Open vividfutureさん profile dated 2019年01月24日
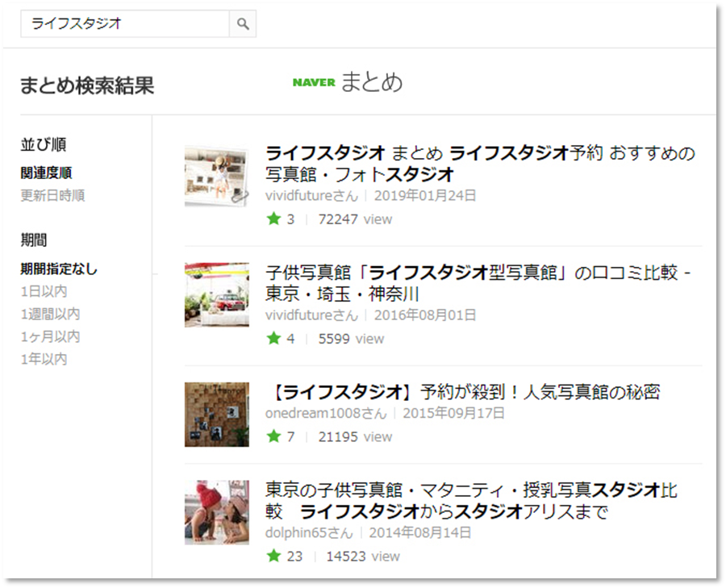The image size is (726, 588). (311, 196)
